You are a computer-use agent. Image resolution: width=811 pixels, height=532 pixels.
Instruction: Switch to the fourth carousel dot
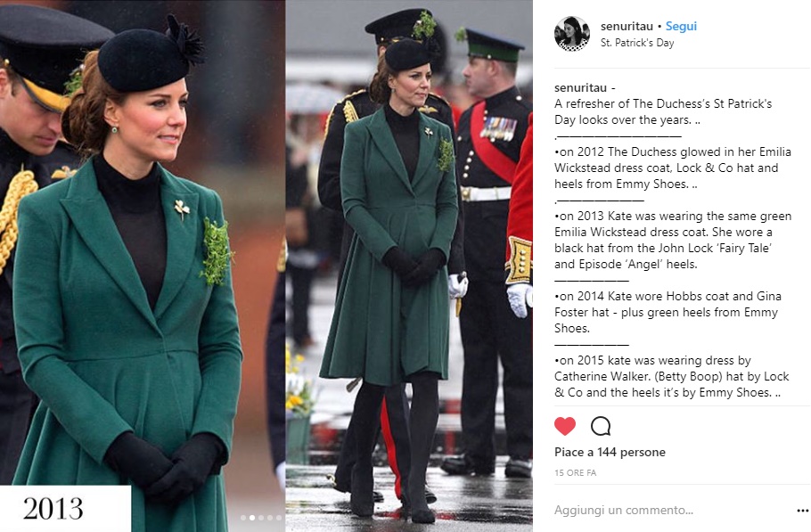coord(270,518)
